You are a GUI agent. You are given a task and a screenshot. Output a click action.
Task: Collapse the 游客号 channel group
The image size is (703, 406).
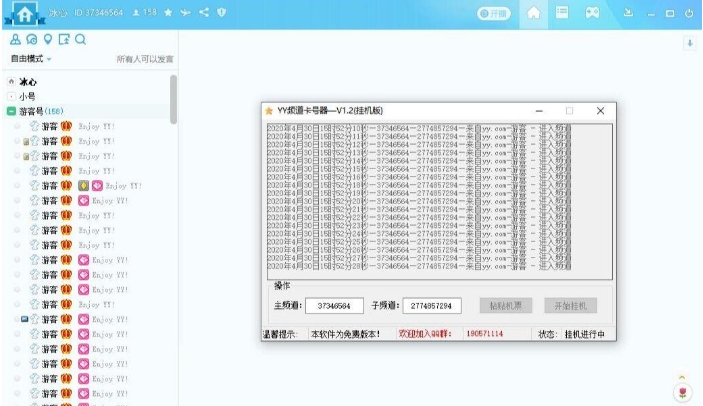(x=11, y=111)
